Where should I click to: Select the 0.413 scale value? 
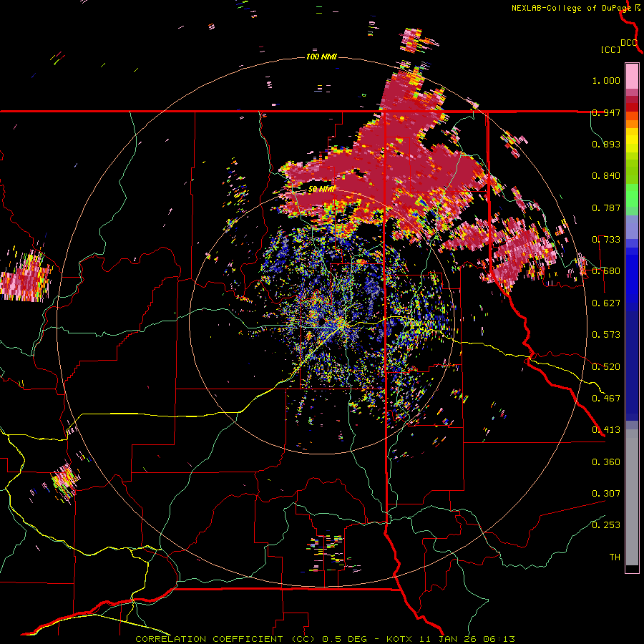click(x=606, y=430)
